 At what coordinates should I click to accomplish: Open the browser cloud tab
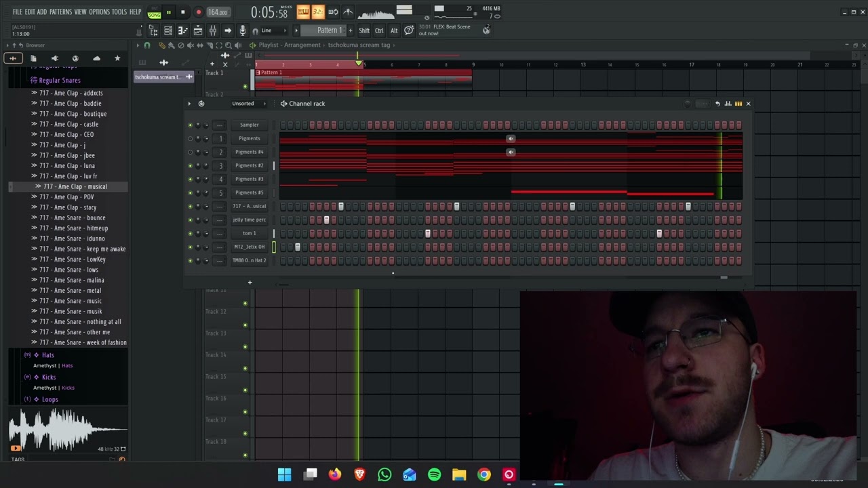tap(96, 58)
